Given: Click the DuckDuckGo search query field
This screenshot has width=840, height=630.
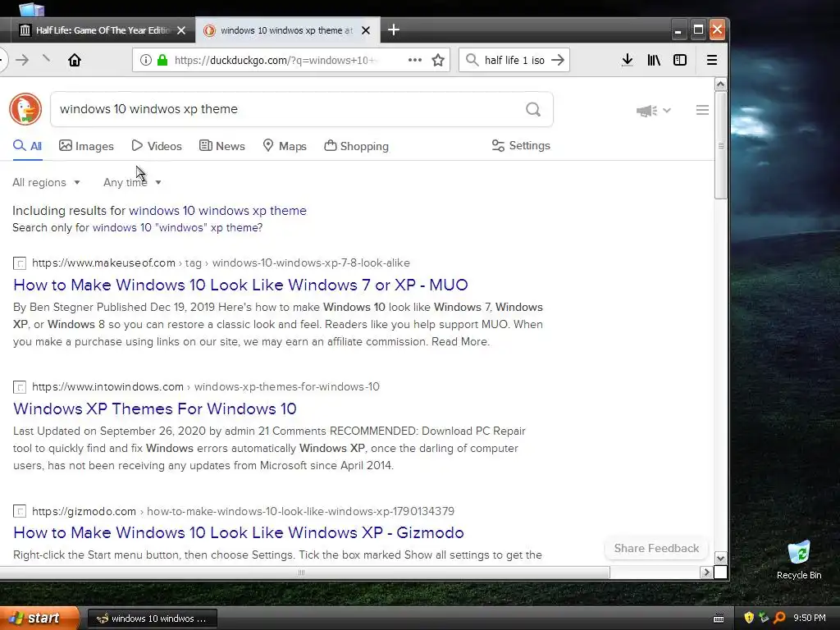Looking at the screenshot, I should [290, 109].
